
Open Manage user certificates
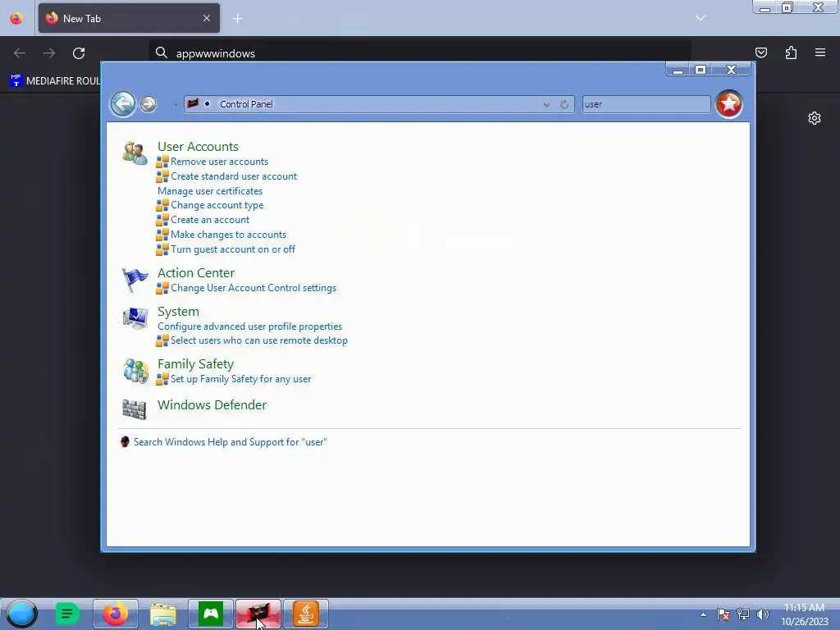(x=210, y=190)
